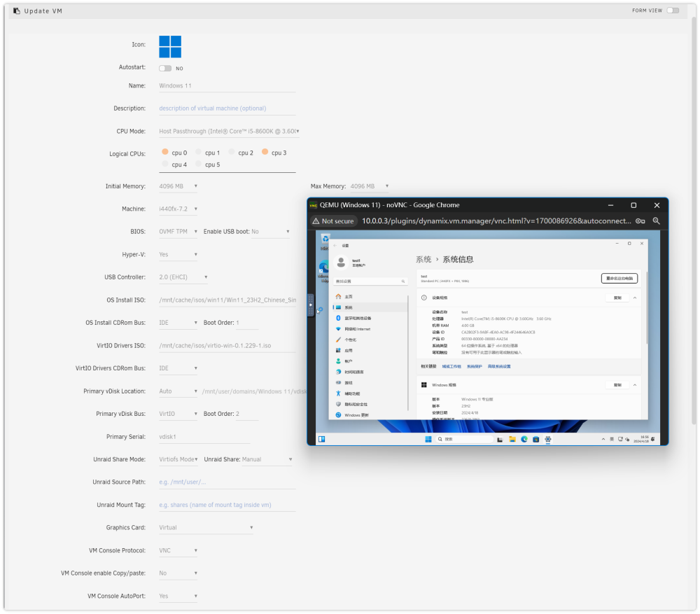Click Copy button for Windows specifications
The image size is (700, 614).
[x=617, y=385]
